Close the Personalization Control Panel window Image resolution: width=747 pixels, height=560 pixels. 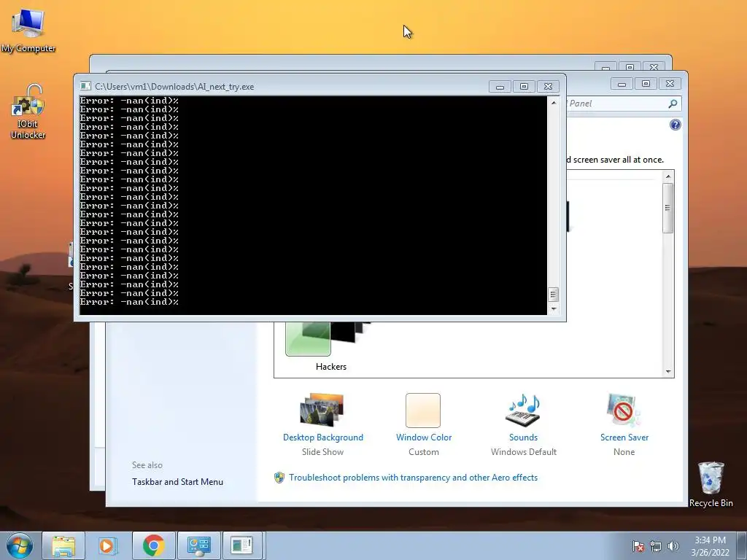pos(670,84)
